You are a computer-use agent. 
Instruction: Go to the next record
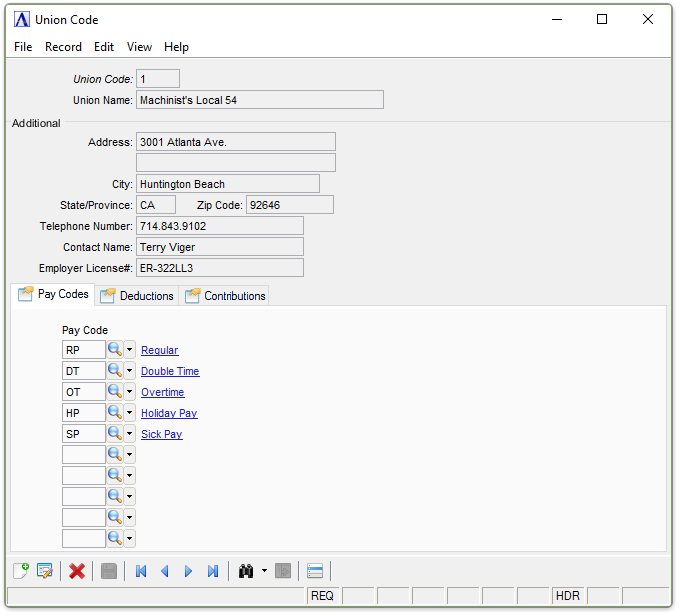189,571
